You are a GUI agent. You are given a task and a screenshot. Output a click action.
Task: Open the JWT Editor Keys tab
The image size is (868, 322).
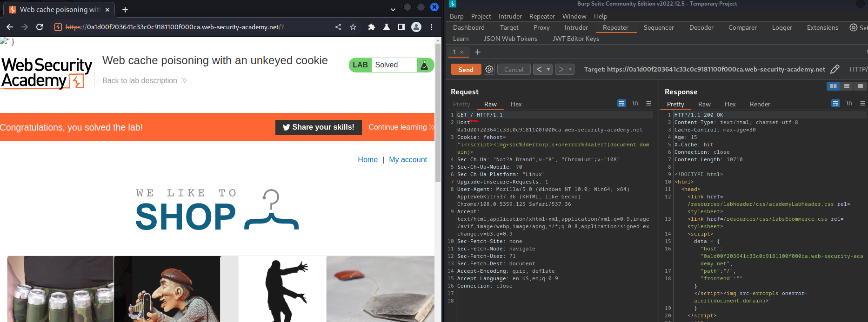(576, 39)
